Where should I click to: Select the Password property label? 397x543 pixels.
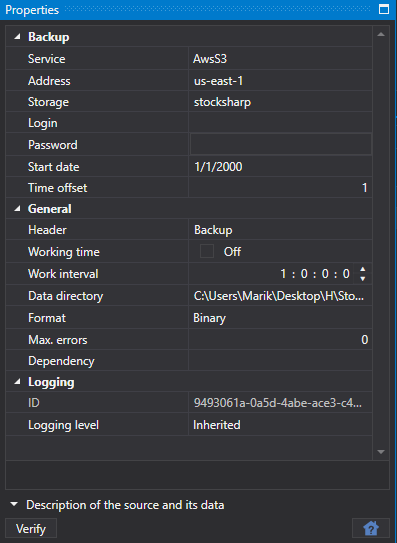click(53, 145)
